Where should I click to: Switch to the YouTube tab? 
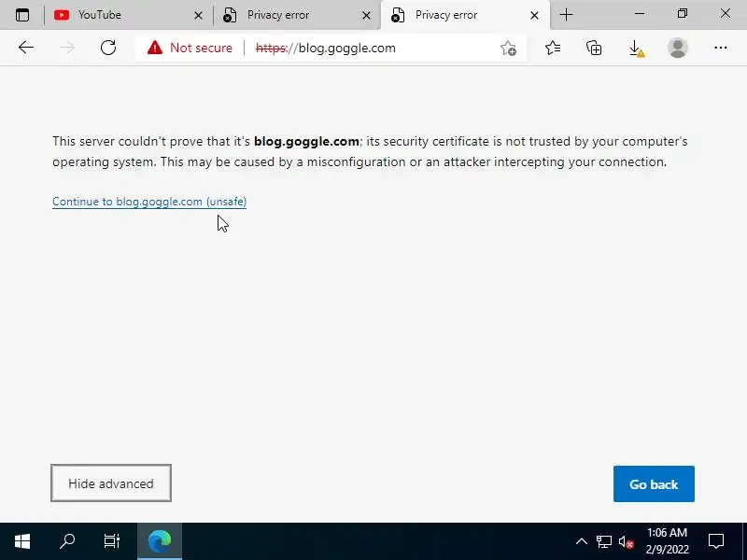128,15
